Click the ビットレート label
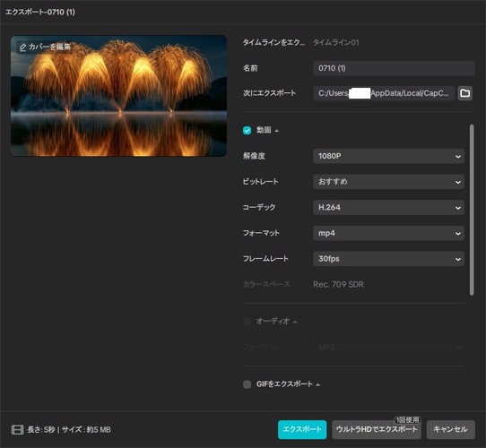 260,182
